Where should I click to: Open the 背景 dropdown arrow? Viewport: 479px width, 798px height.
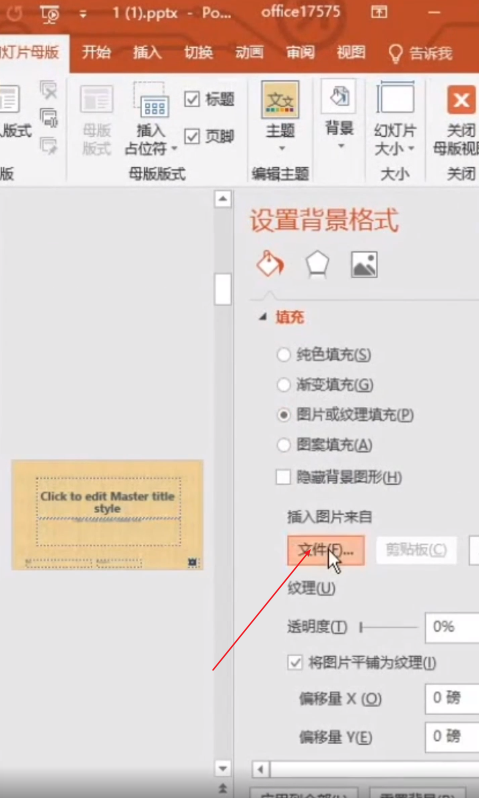tap(340, 147)
